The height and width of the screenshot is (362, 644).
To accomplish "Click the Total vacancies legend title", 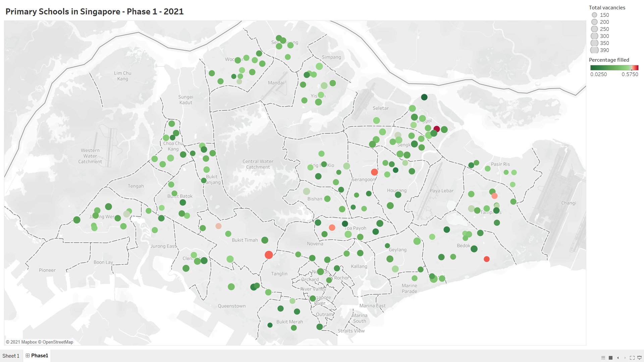I will (607, 7).
